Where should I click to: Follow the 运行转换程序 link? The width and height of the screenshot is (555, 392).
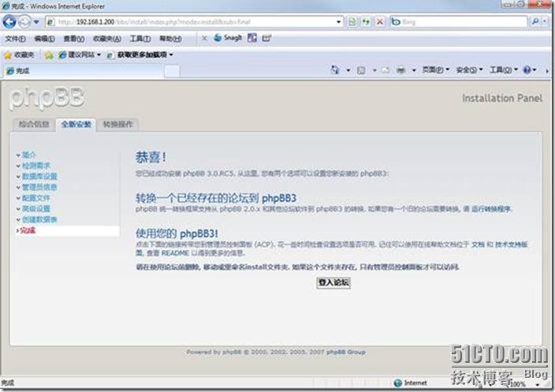pos(491,209)
